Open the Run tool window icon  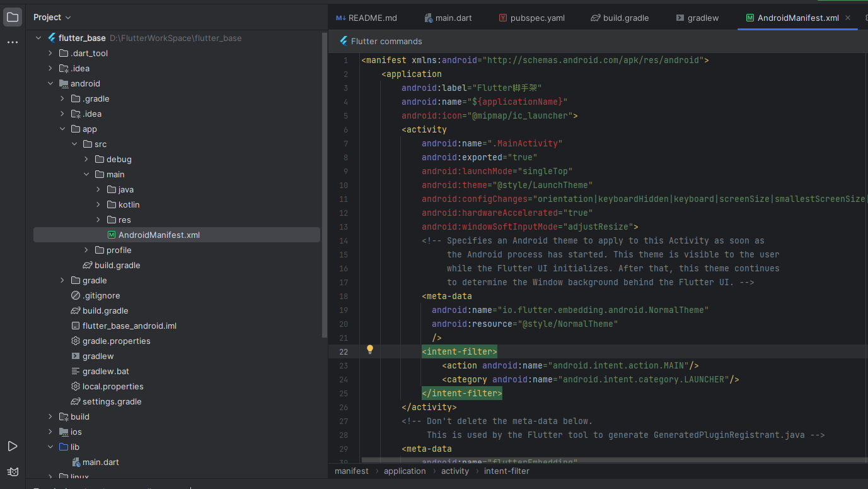(13, 446)
